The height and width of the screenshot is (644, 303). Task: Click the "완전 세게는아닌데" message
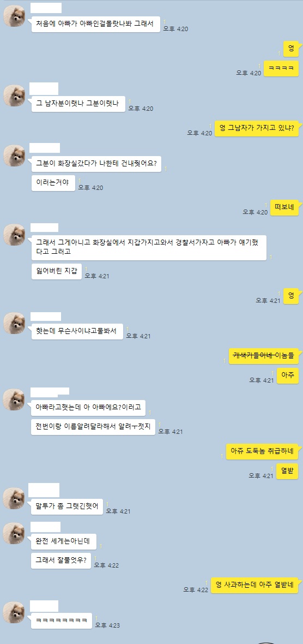[x=64, y=542]
